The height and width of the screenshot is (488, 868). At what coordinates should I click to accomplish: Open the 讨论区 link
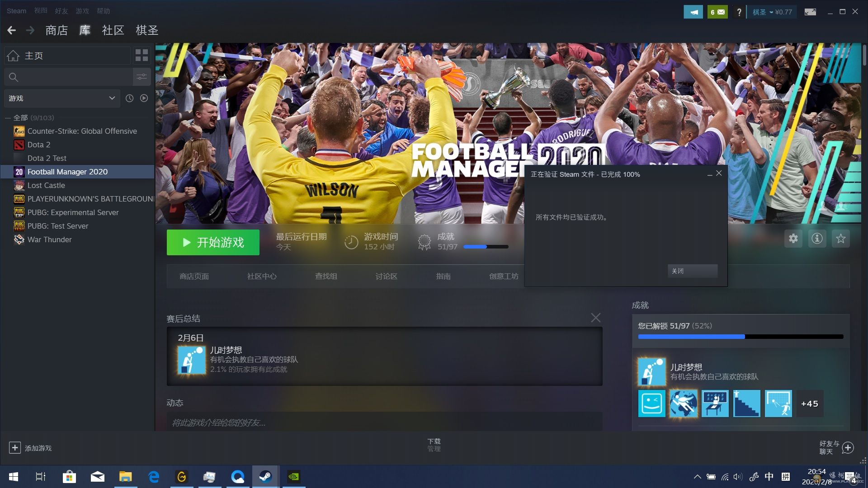(x=386, y=276)
